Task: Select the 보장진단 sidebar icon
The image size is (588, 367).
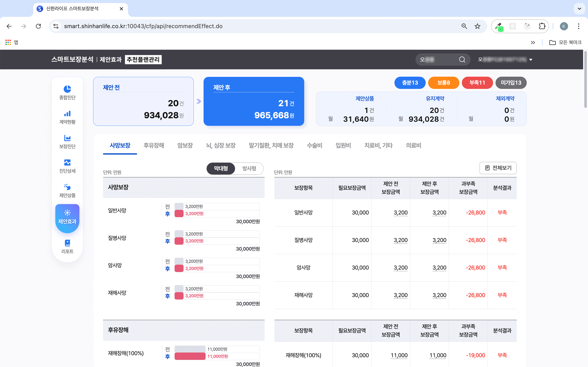Action: coord(67,138)
